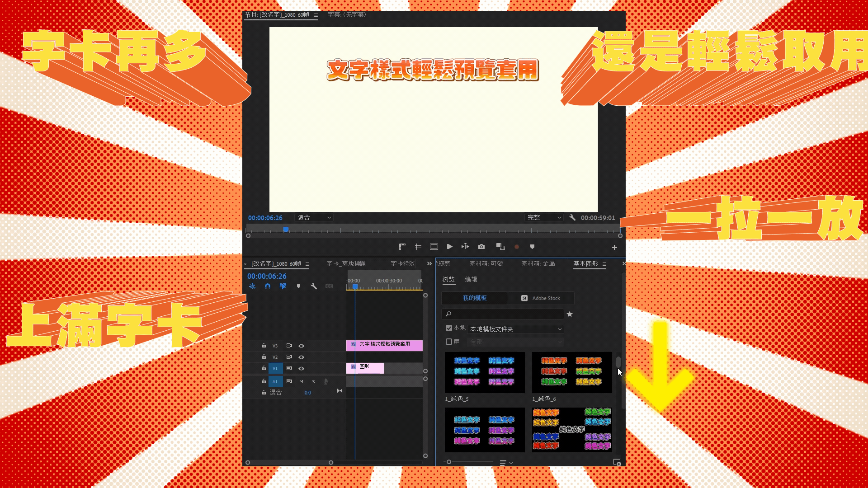
Task: Toggle the Snap magnet icon in timeline
Action: coord(268,286)
